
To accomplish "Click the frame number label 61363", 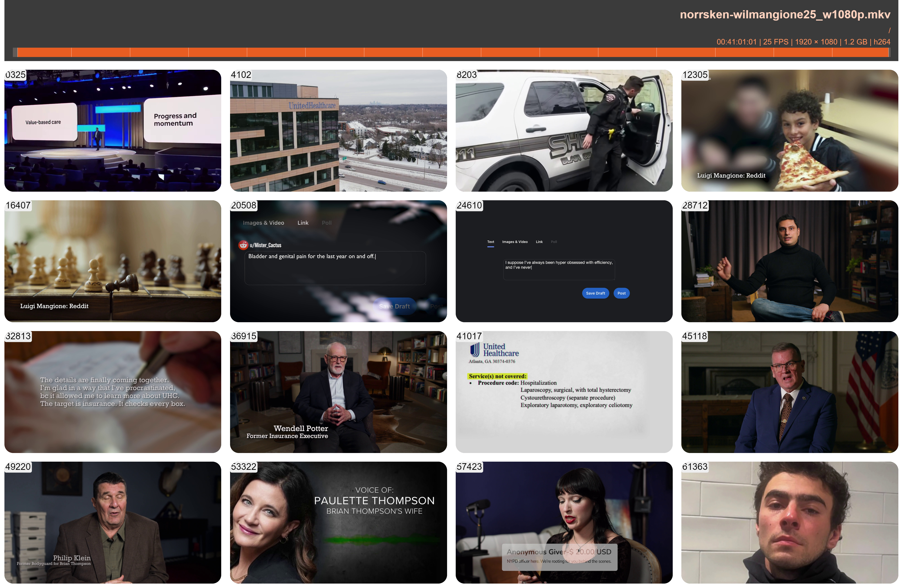I will click(695, 467).
